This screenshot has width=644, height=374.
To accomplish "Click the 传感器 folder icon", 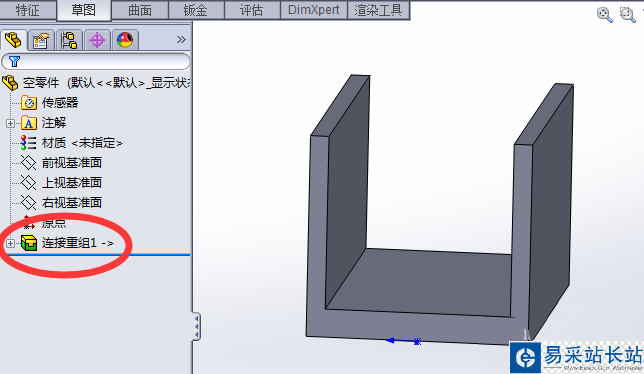I will tap(29, 103).
